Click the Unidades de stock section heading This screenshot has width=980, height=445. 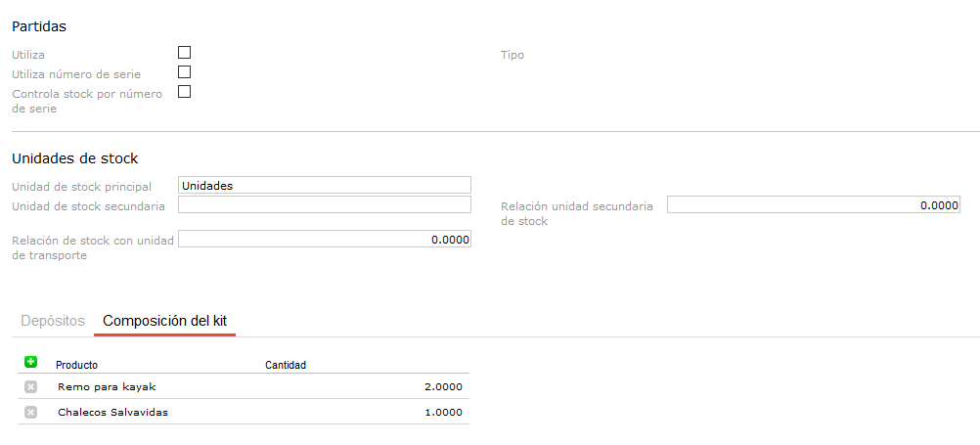tap(74, 158)
